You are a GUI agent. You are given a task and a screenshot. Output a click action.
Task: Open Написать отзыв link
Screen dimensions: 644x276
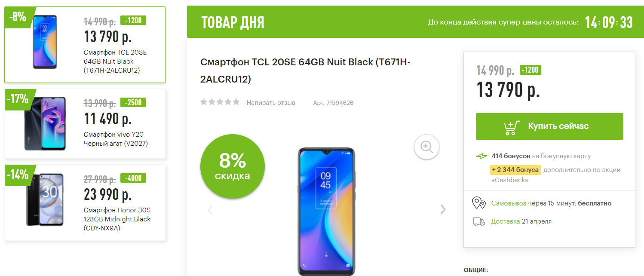click(x=271, y=103)
